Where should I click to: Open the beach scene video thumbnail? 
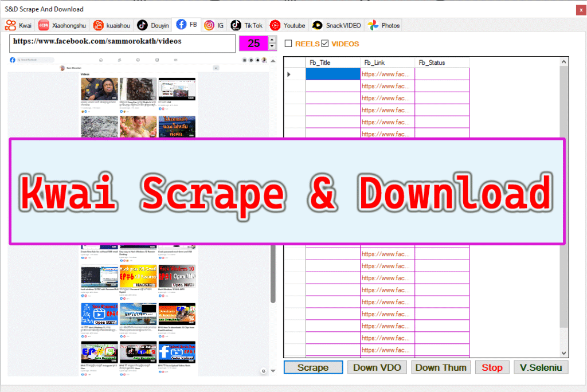138,314
